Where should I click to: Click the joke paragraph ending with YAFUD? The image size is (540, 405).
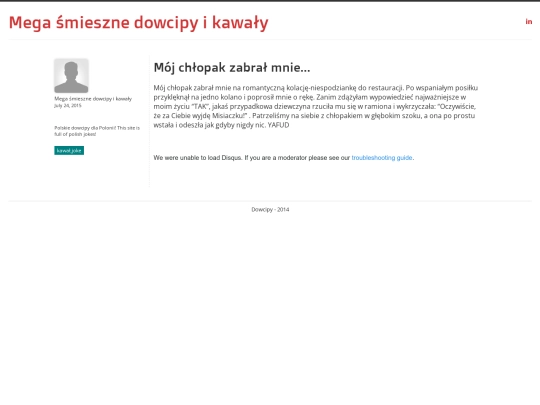[315, 106]
